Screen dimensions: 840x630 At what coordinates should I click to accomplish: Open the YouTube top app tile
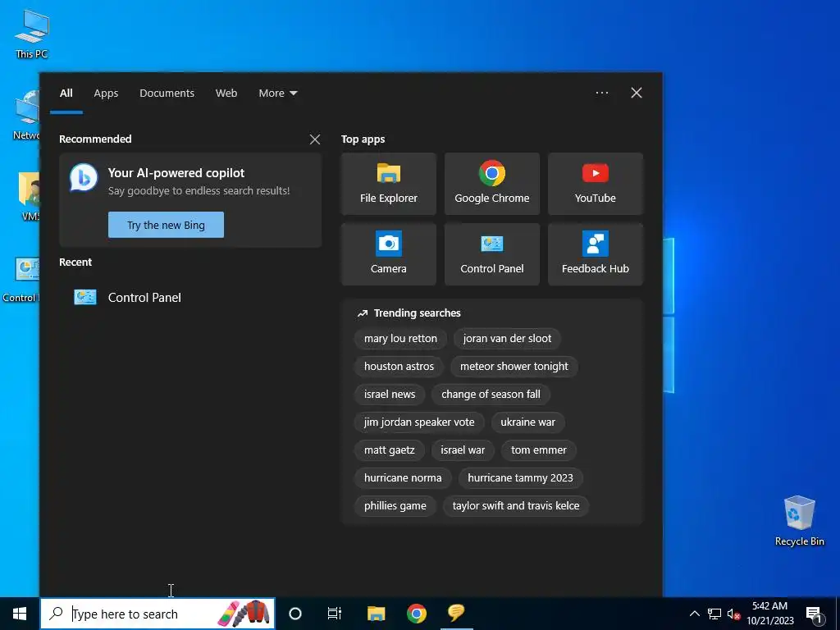596,184
